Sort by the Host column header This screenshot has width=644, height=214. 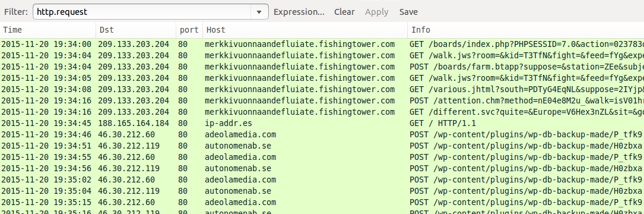click(x=305, y=30)
